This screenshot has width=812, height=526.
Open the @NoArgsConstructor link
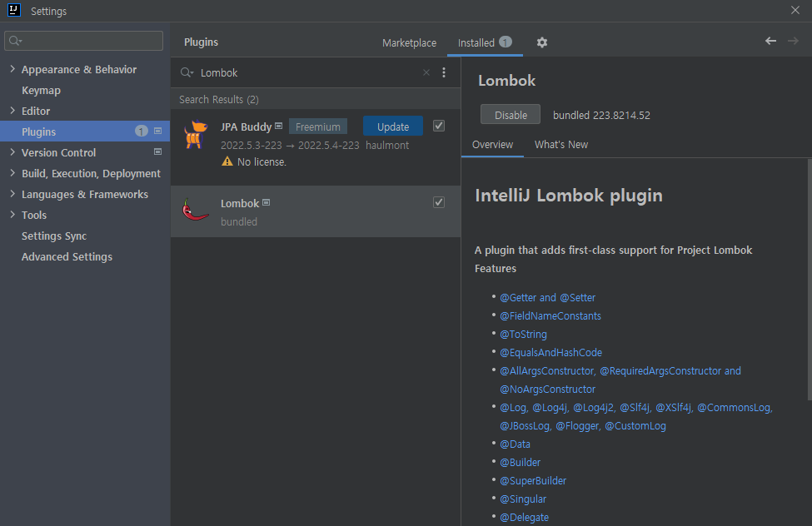547,390
